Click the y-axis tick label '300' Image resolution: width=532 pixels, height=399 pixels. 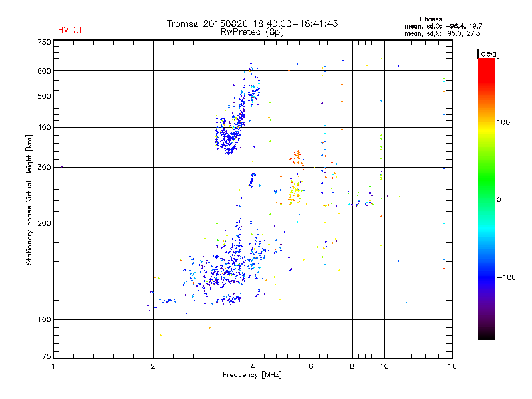click(44, 168)
